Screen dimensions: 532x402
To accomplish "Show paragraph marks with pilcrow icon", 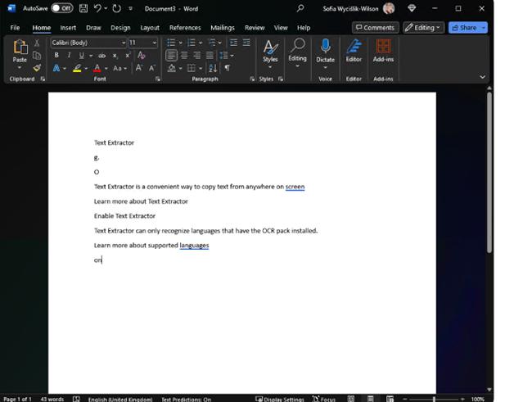I will pos(227,68).
